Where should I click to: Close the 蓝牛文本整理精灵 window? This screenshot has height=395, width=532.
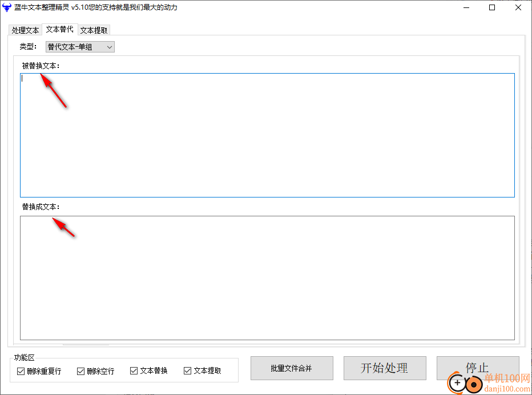point(518,7)
